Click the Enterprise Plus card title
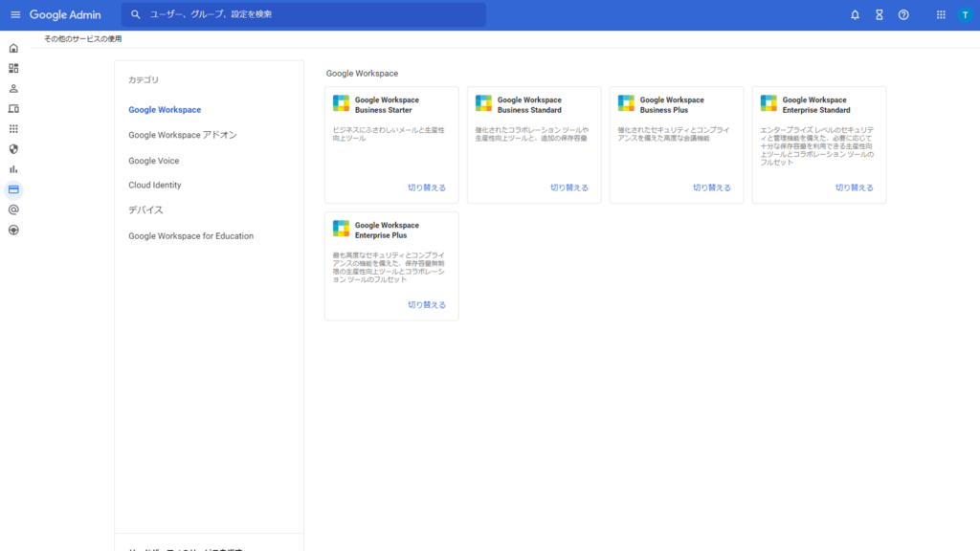 tap(387, 231)
